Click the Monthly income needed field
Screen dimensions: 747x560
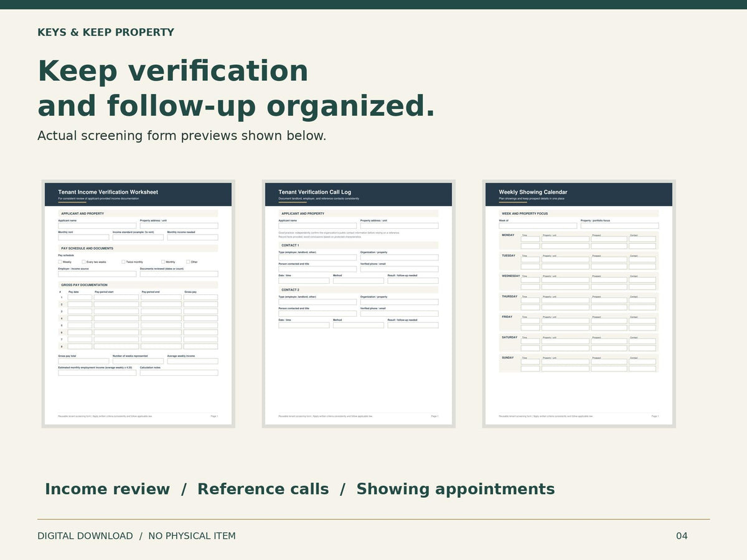click(192, 237)
